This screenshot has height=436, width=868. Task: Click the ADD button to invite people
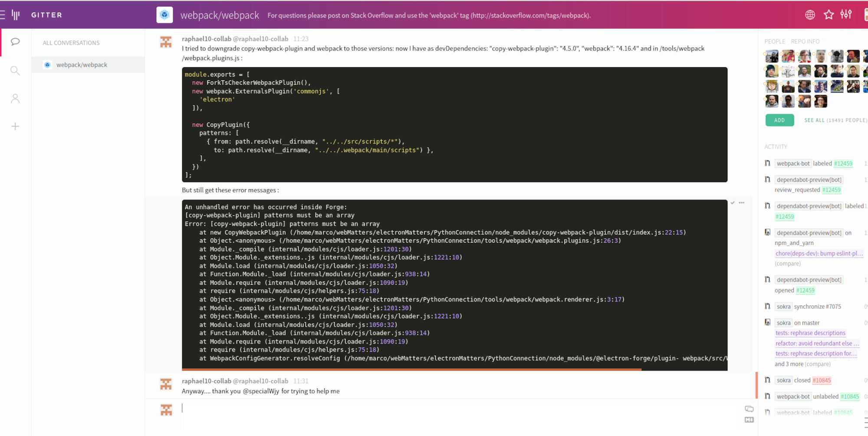coord(779,120)
